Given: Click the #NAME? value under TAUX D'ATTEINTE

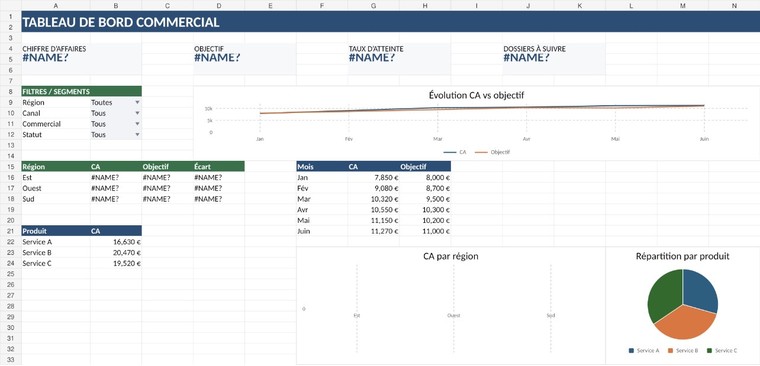Looking at the screenshot, I should coord(372,58).
